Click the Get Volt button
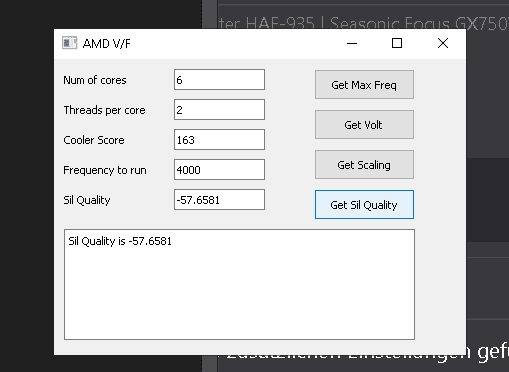 click(364, 125)
